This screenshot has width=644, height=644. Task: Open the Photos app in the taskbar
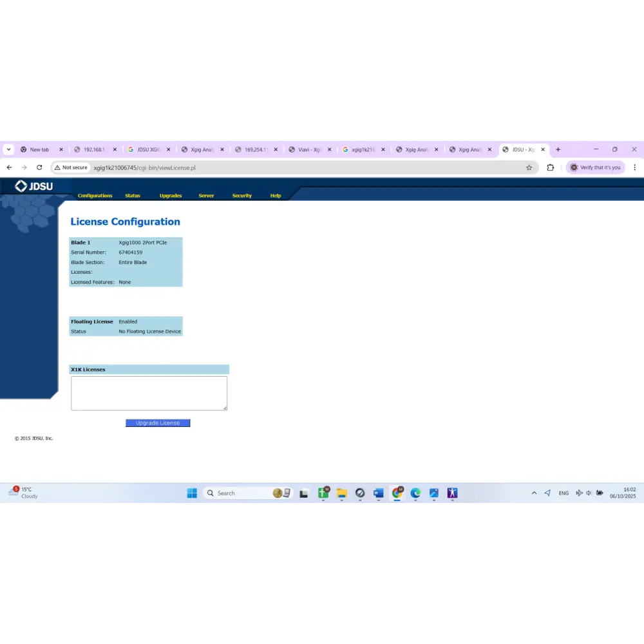click(x=434, y=493)
